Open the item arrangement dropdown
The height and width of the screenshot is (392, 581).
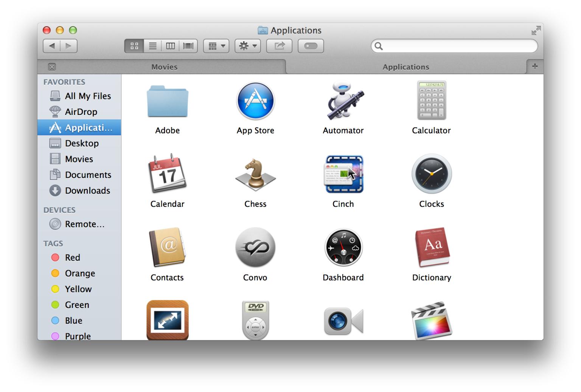pos(216,46)
